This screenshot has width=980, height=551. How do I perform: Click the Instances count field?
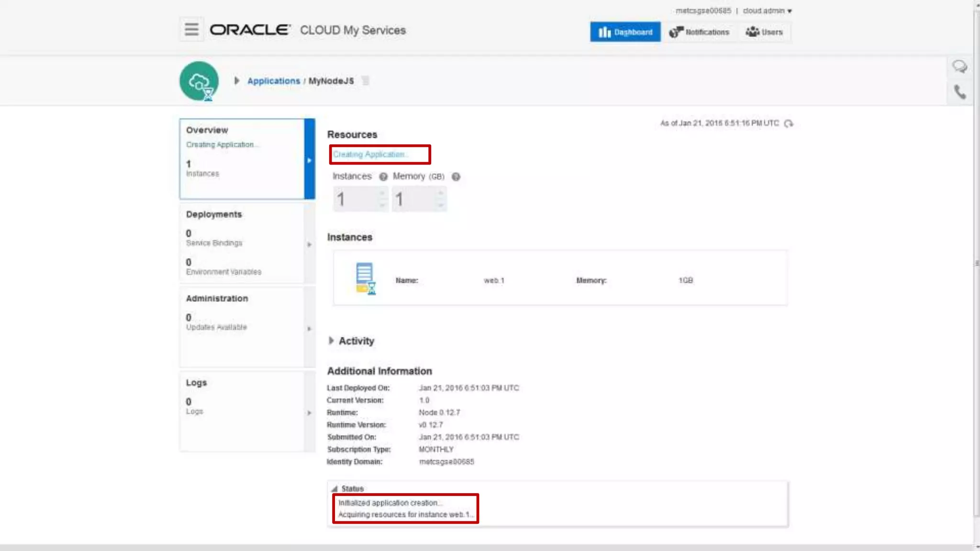click(x=356, y=199)
